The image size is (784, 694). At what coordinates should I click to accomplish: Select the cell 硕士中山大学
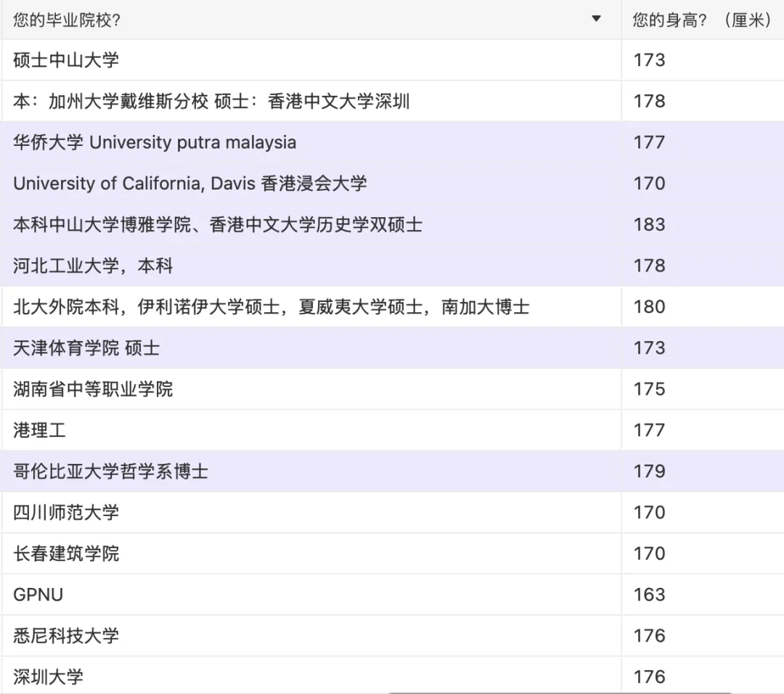click(311, 60)
